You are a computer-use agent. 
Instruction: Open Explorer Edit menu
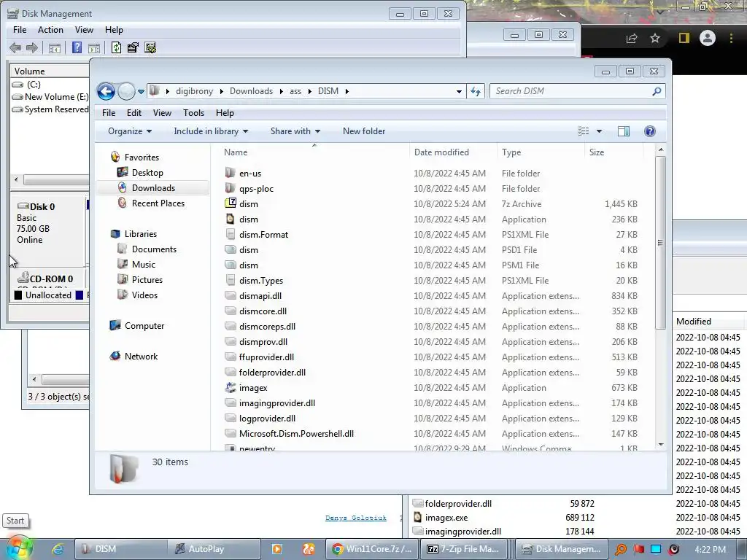coord(134,113)
